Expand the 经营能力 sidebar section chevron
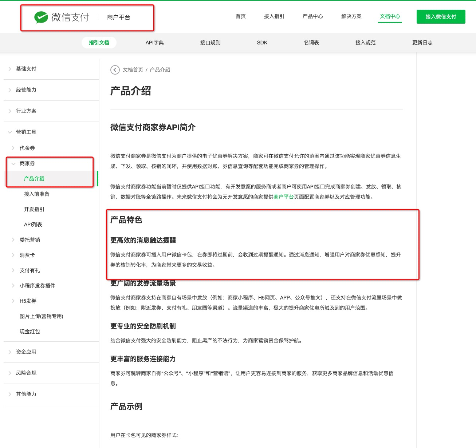Viewport: 476px width, 448px height. (10, 90)
